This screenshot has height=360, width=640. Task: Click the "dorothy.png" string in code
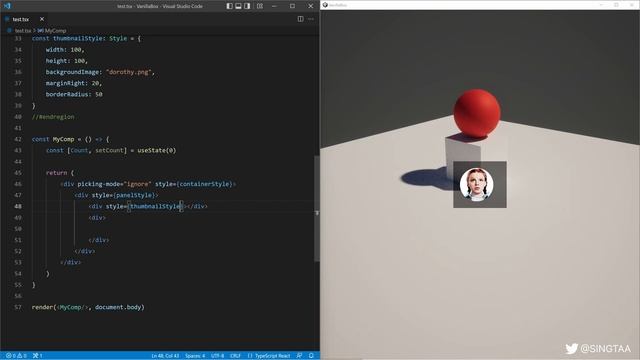coord(129,72)
